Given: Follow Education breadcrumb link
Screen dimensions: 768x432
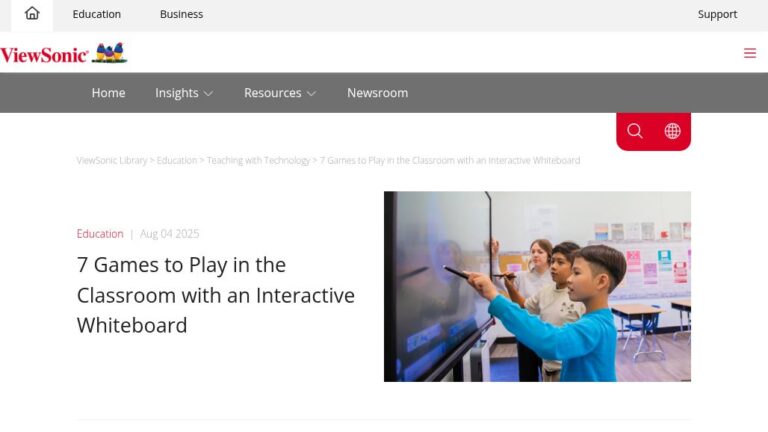Looking at the screenshot, I should click(177, 161).
